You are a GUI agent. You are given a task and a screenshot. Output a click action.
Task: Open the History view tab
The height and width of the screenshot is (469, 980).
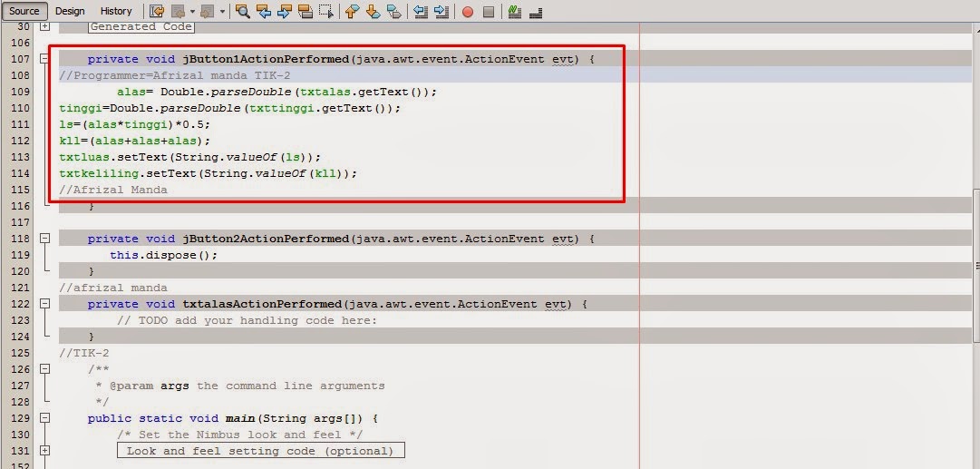click(x=116, y=11)
